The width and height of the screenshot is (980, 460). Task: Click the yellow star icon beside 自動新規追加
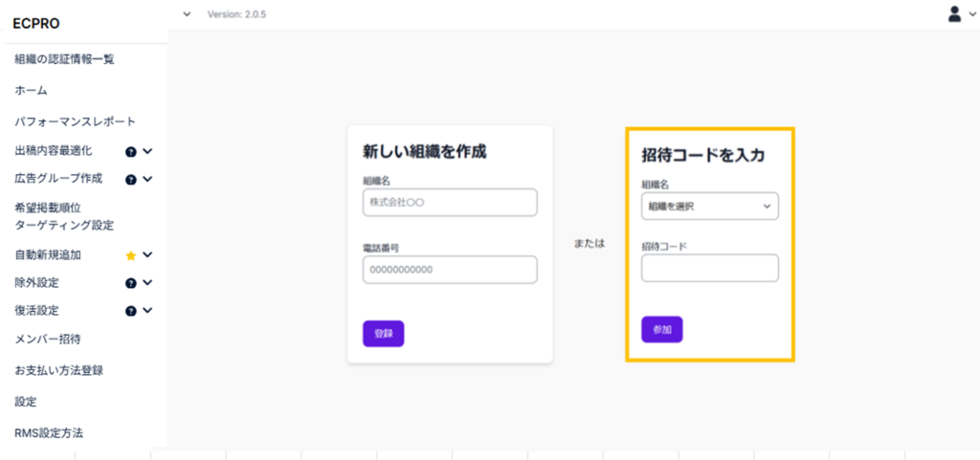pyautogui.click(x=131, y=255)
